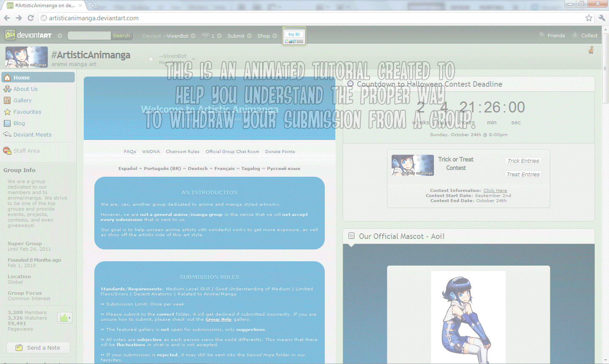Click the countdown clock icon
609x364 pixels.
pos(350,84)
